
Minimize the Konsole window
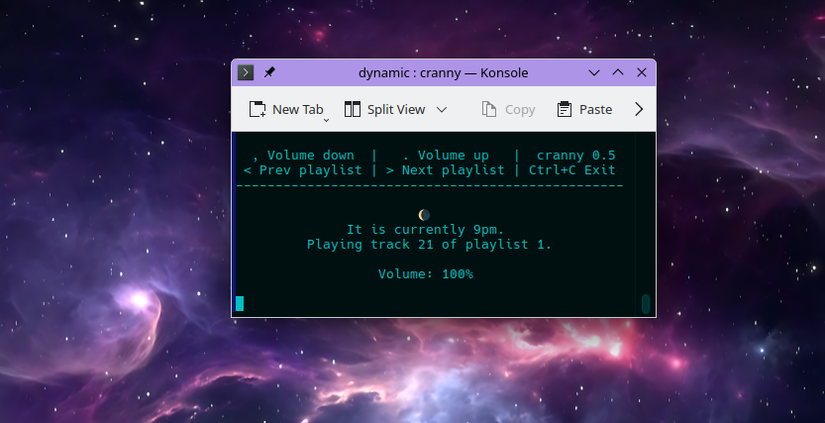coord(594,72)
